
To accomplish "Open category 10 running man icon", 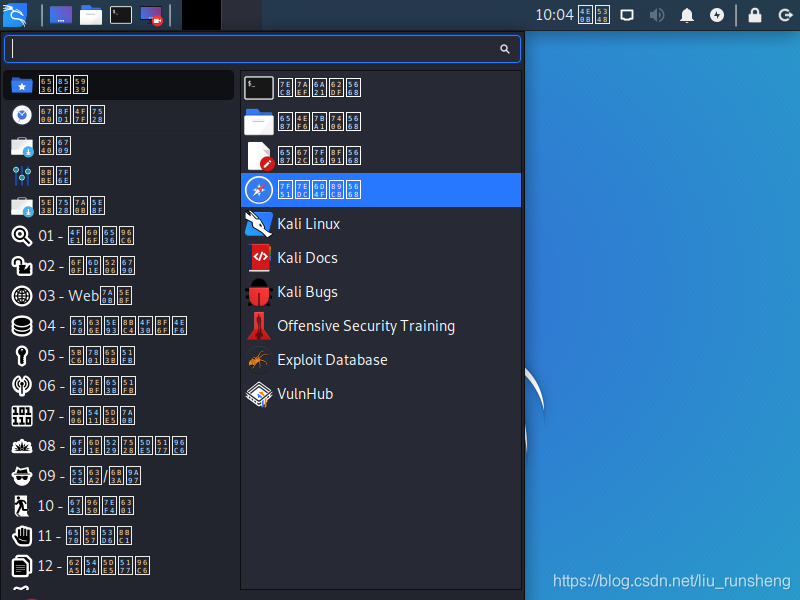I will tap(118, 506).
